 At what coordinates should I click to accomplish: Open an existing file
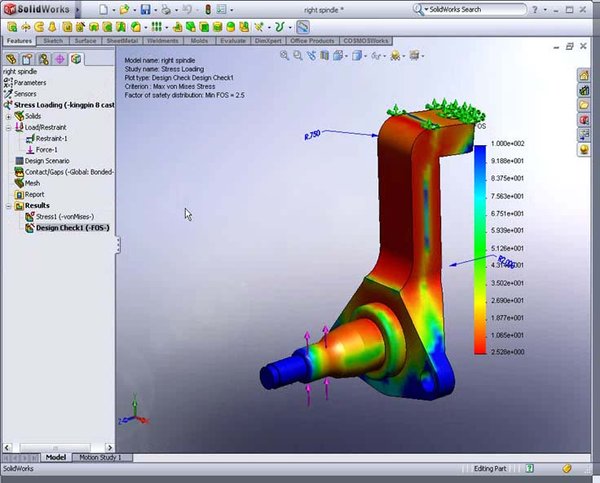124,10
